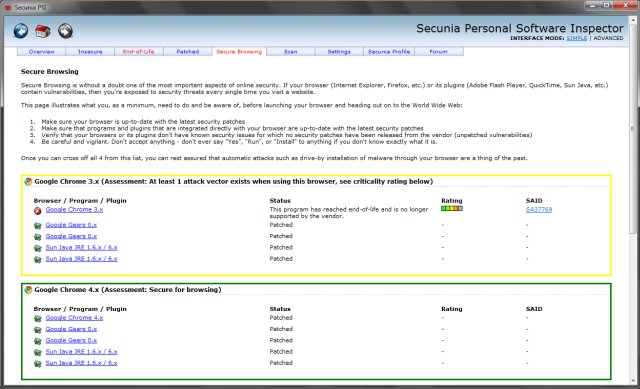The height and width of the screenshot is (389, 640).
Task: Switch interface mode to ADVANCED
Action: pos(608,38)
